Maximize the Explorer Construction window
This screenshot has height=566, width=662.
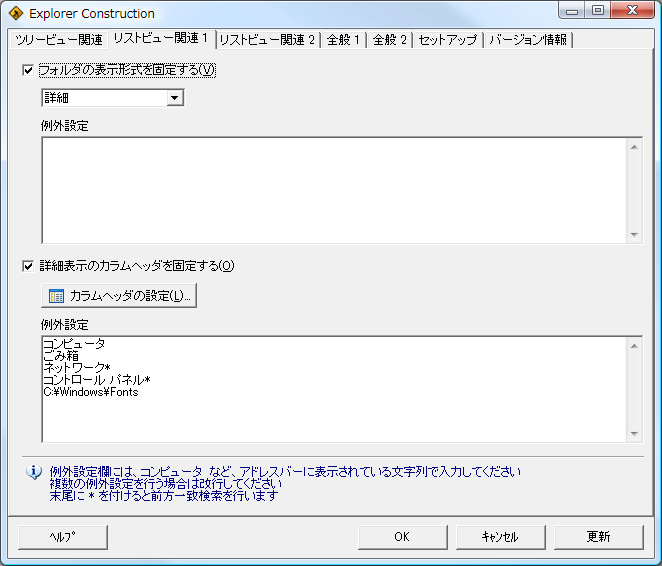coord(598,11)
